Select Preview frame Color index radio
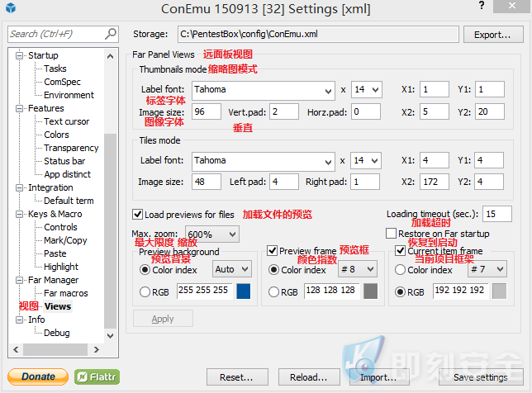Image resolution: width=532 pixels, height=393 pixels. pyautogui.click(x=273, y=270)
